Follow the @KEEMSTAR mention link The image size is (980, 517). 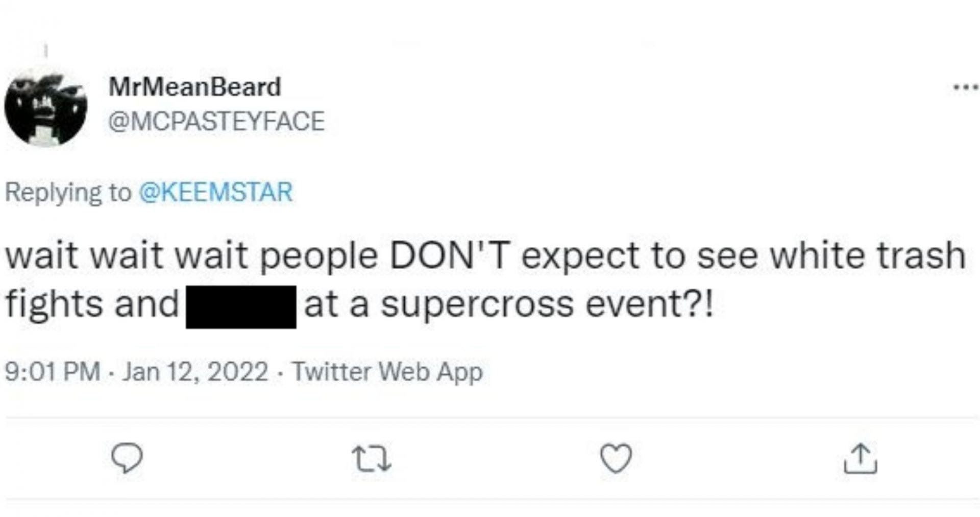click(215, 193)
